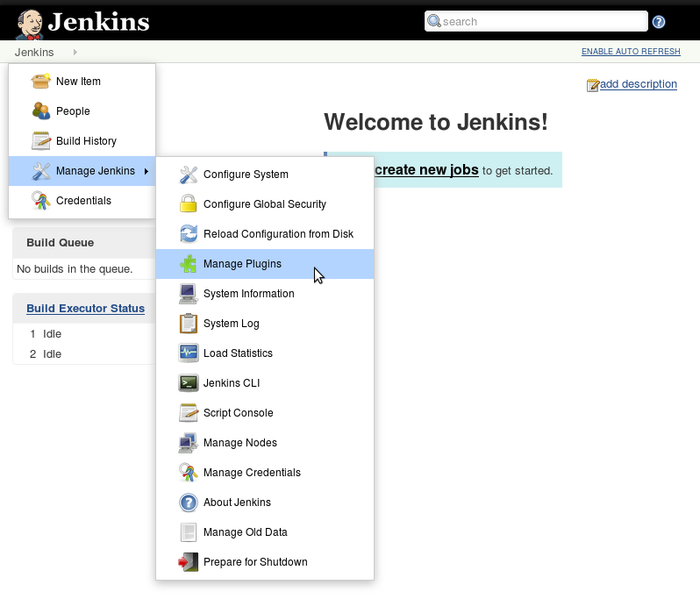Select Configure System in submenu
The image size is (700, 599).
[265, 175]
